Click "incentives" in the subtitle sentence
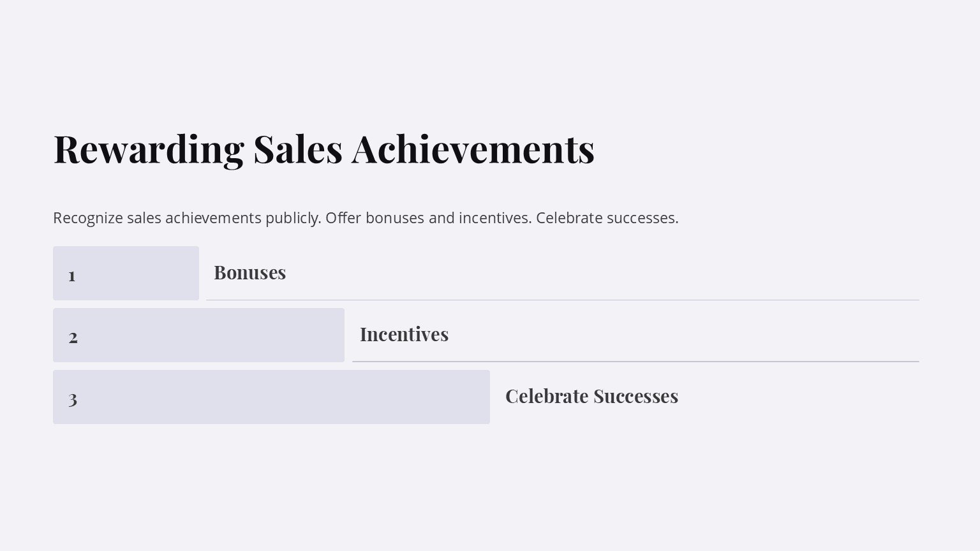The image size is (980, 551). tap(494, 218)
